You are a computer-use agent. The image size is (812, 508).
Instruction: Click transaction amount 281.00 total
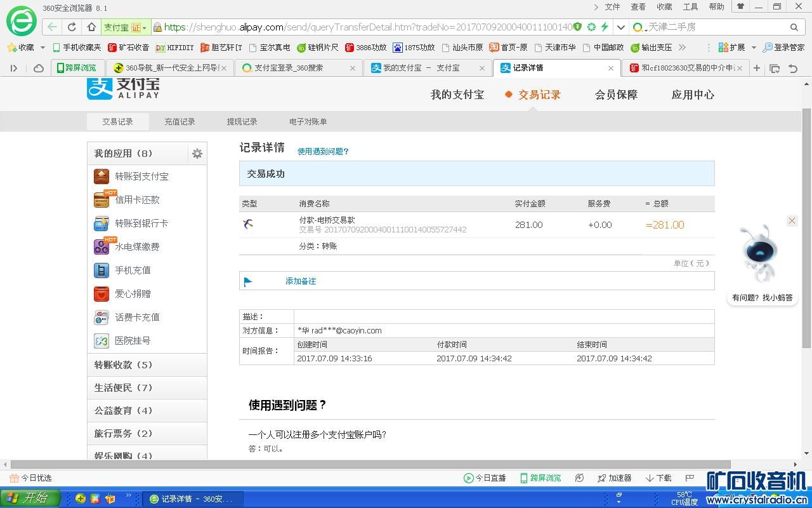pos(665,225)
